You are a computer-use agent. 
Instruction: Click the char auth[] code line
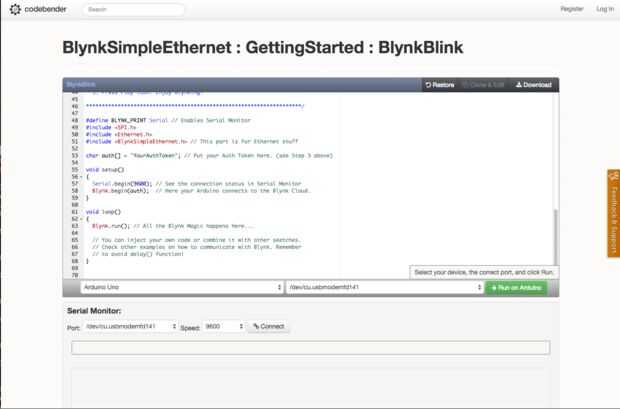pos(209,155)
